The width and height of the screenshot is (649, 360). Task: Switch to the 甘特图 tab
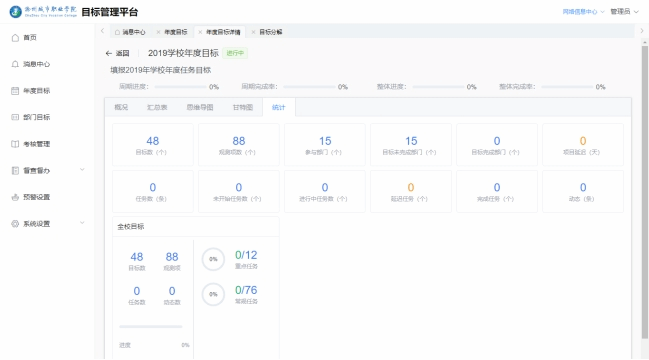[x=243, y=107]
